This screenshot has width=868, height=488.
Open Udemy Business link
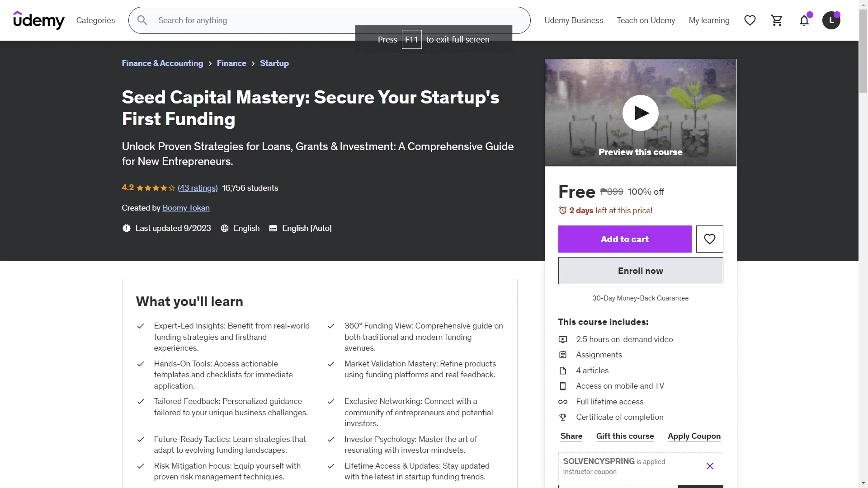click(x=574, y=20)
